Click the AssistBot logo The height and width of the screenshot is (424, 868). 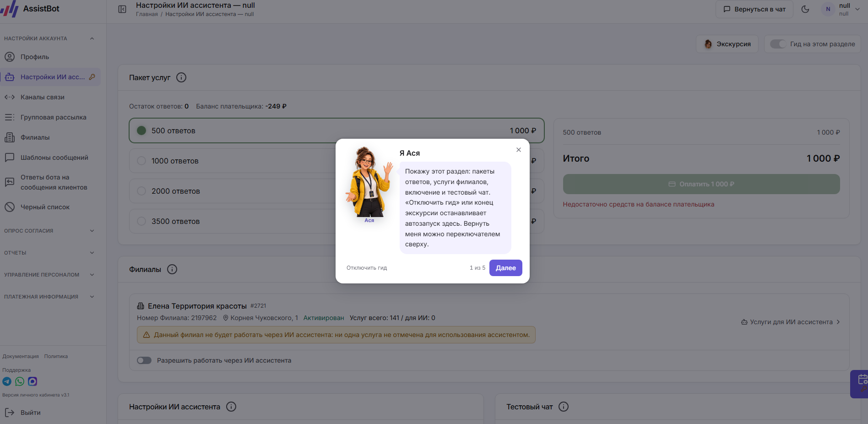point(30,9)
